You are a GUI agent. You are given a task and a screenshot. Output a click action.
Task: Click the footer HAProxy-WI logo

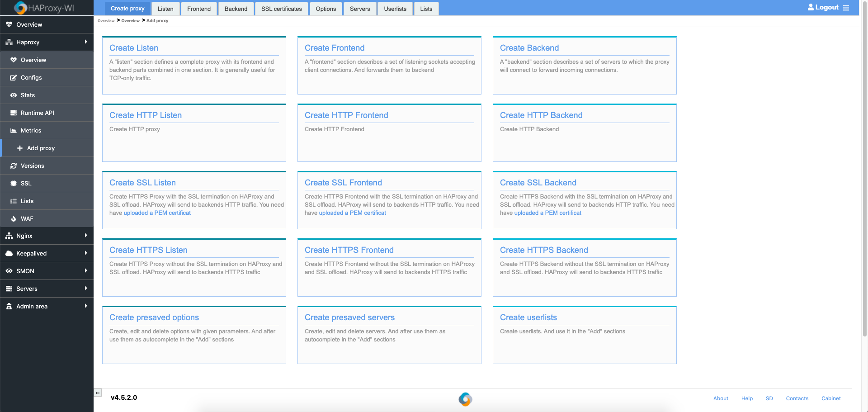pos(465,399)
